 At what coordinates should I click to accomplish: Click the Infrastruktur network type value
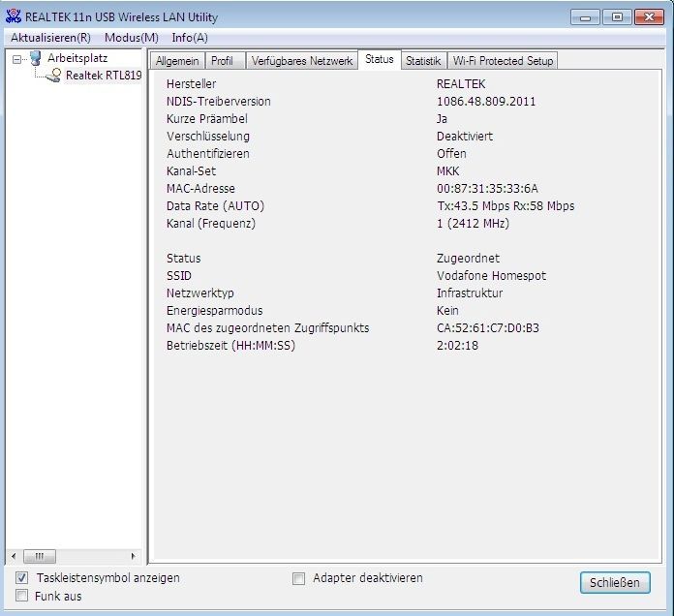click(470, 293)
